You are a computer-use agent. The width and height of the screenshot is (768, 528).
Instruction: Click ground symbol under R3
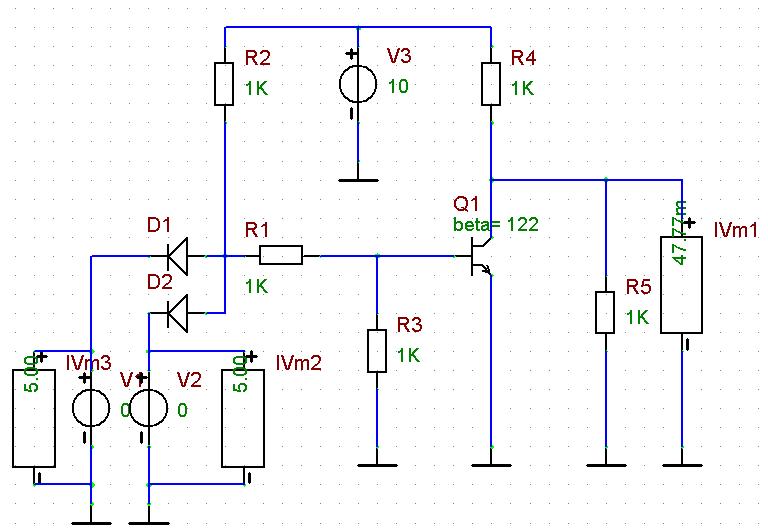[x=377, y=465]
